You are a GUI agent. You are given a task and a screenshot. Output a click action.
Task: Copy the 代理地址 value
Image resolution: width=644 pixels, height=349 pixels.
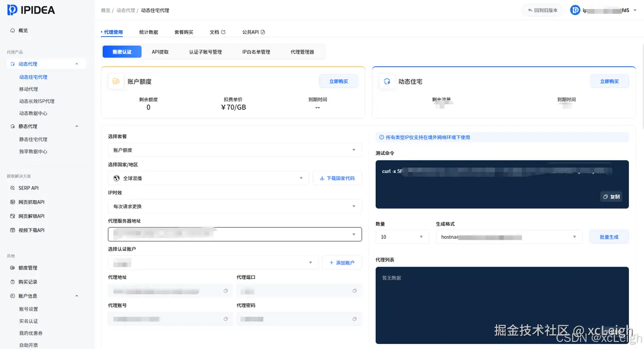pos(225,291)
